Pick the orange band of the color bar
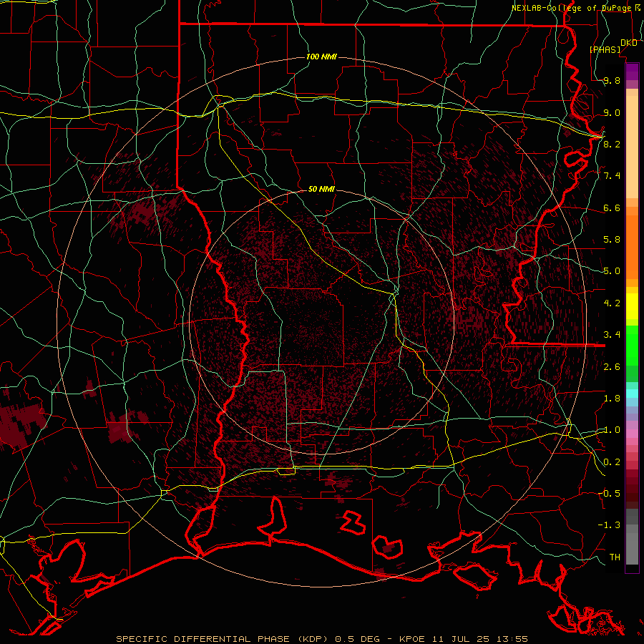The image size is (644, 644). tap(632, 247)
